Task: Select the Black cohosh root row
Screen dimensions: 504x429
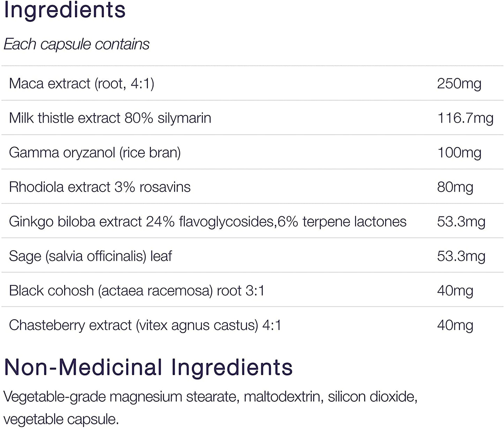Action: (136, 290)
